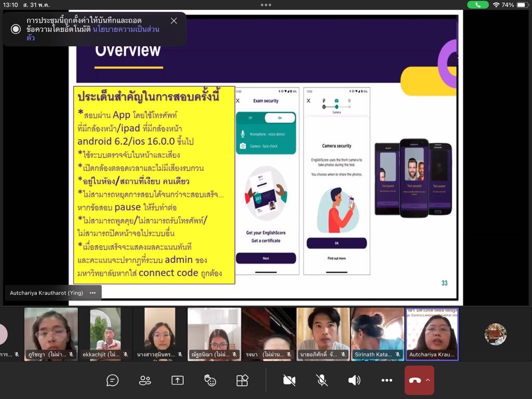Tap the round avatar at far right
This screenshot has height=399, width=532.
click(x=495, y=334)
